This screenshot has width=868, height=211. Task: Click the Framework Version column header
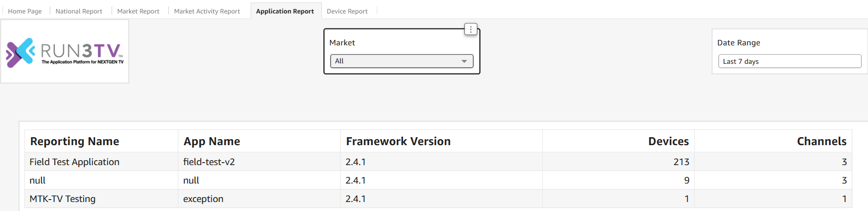pyautogui.click(x=398, y=142)
